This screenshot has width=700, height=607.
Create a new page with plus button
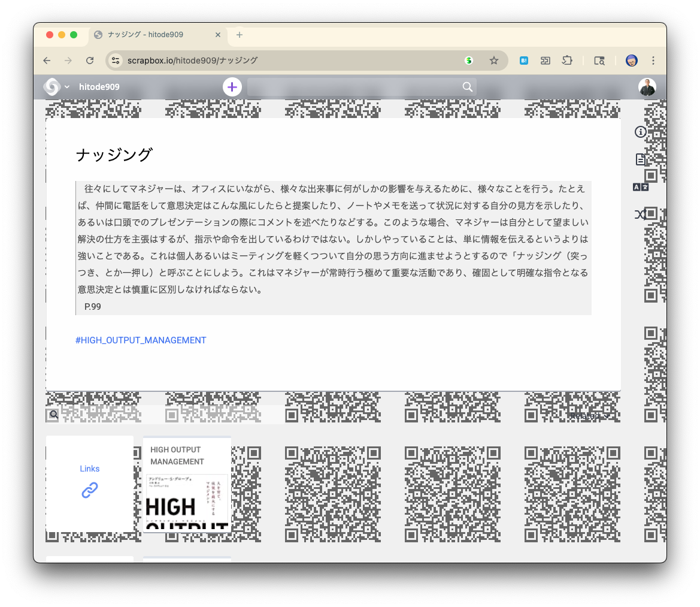(x=232, y=87)
